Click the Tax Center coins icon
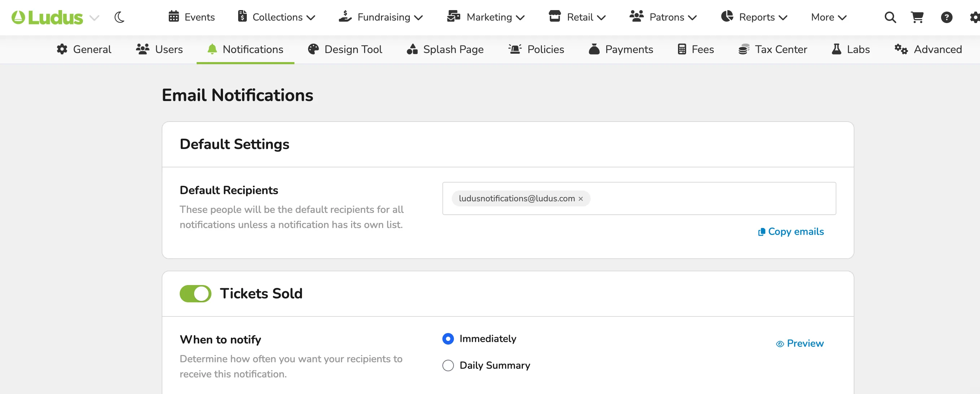This screenshot has height=394, width=980. point(744,49)
